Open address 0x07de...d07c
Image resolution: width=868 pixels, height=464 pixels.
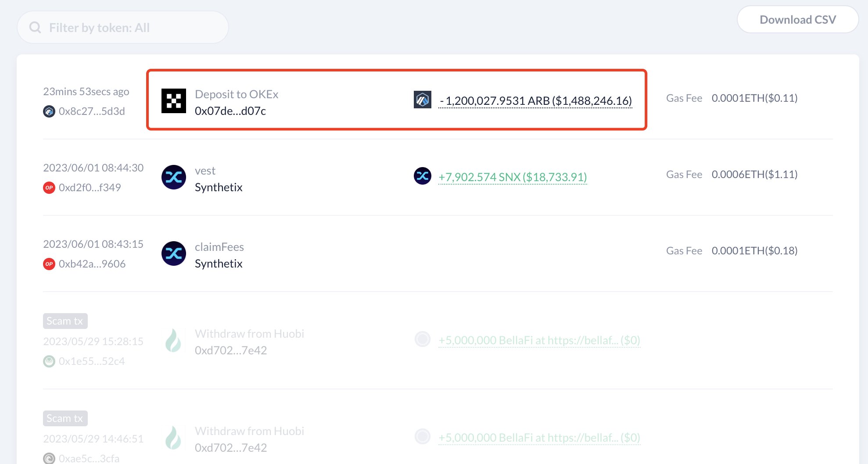pos(230,111)
